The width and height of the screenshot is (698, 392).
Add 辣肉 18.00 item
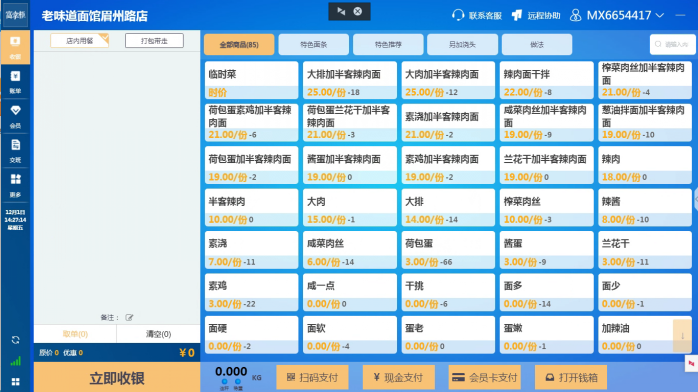coord(645,165)
